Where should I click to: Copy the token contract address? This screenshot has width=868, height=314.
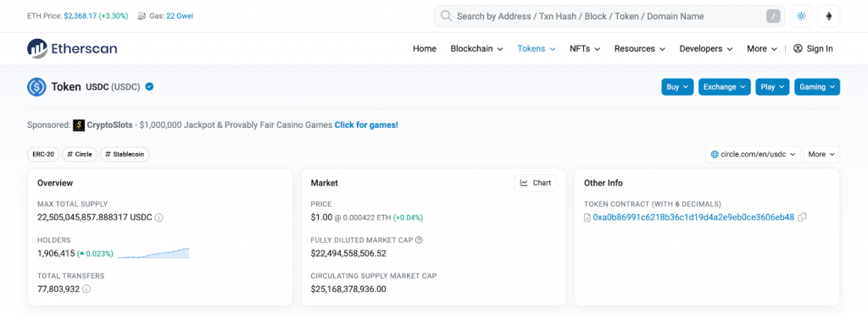[x=802, y=218]
